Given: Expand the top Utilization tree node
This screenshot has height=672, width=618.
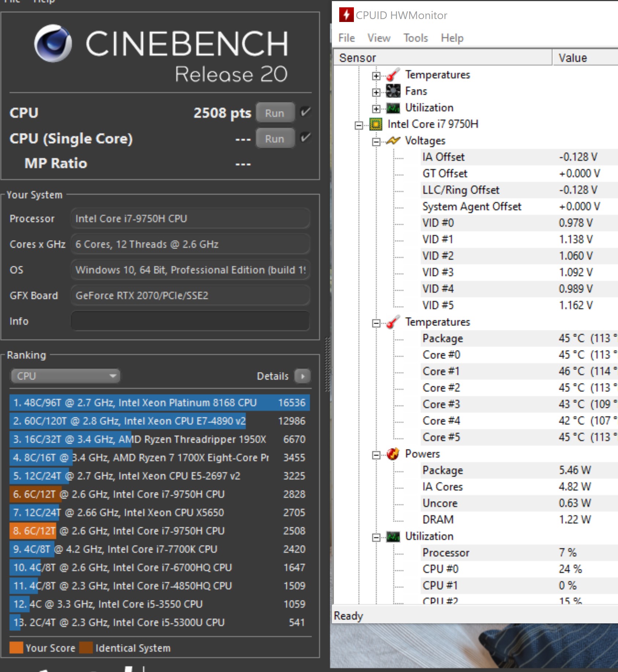Looking at the screenshot, I should click(x=376, y=109).
